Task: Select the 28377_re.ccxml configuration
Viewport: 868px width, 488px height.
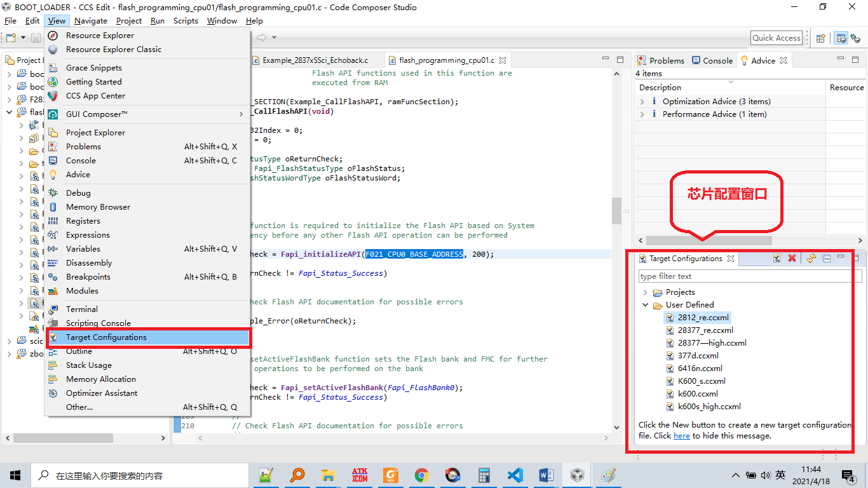Action: 705,330
